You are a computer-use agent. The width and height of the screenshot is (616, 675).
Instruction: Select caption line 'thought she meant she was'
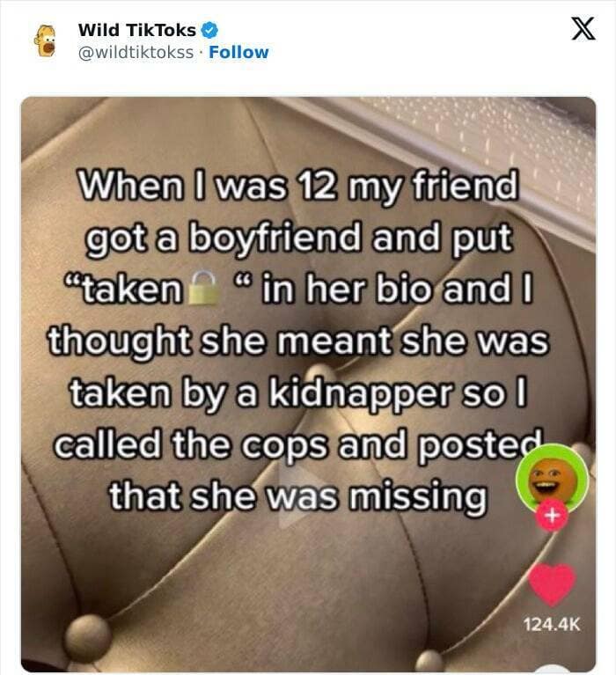pyautogui.click(x=298, y=341)
